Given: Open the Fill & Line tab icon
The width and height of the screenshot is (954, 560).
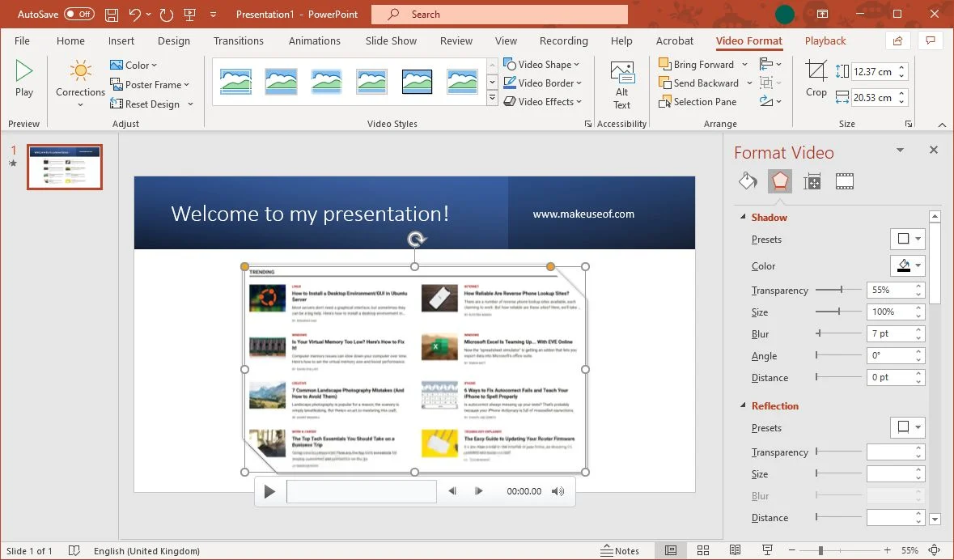Looking at the screenshot, I should [748, 181].
